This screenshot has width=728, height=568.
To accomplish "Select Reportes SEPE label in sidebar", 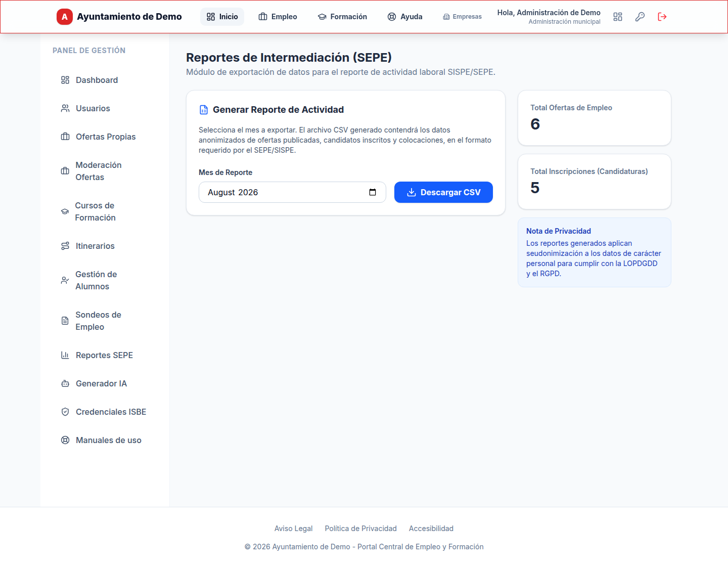I will point(104,355).
